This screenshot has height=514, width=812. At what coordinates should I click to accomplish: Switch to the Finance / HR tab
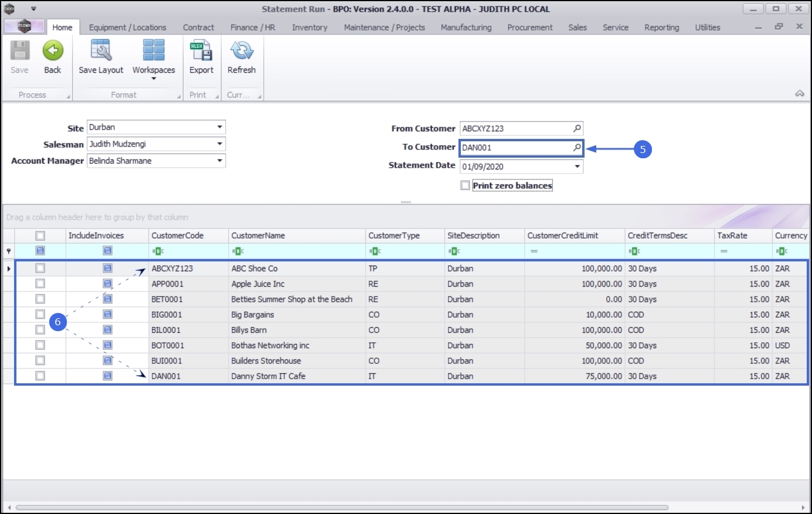253,28
